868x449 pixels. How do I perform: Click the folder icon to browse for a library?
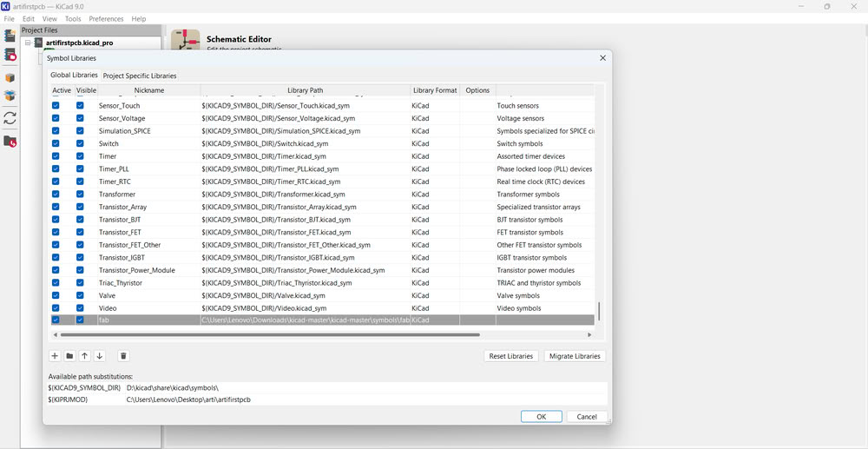tap(69, 356)
